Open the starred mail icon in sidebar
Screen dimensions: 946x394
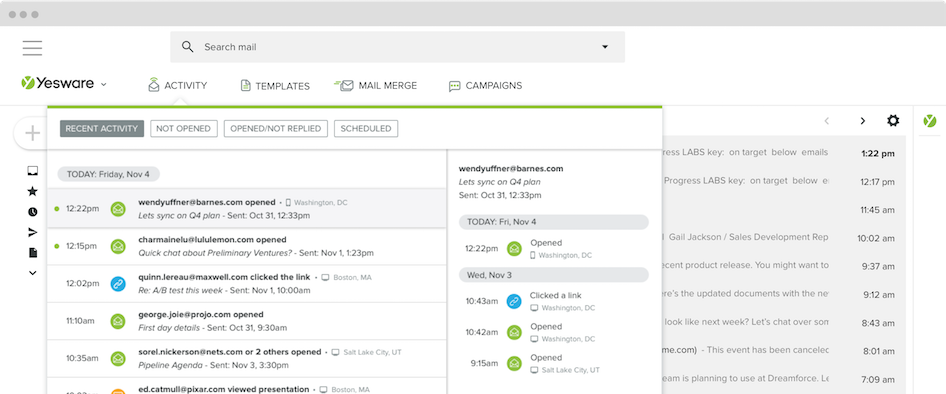pos(33,191)
